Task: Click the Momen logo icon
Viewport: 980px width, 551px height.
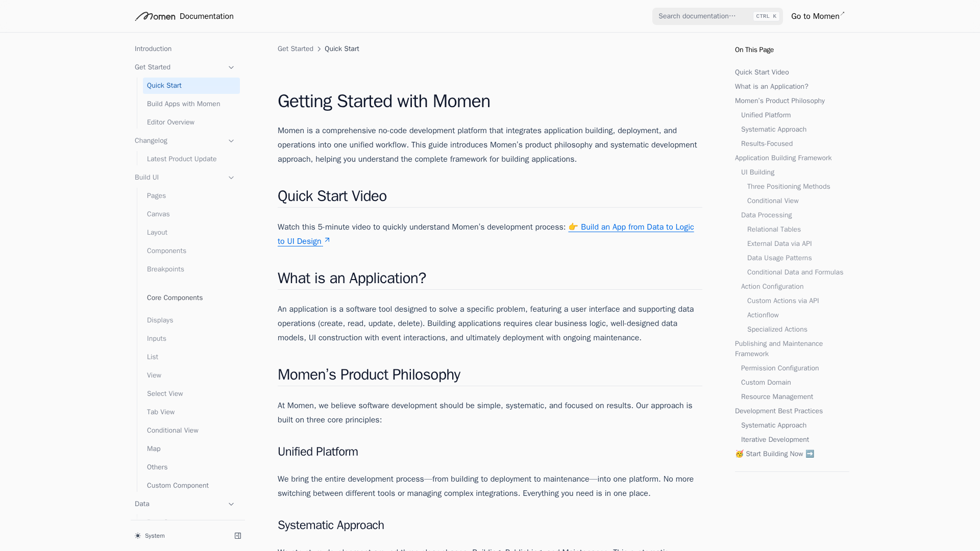Action: coord(155,16)
